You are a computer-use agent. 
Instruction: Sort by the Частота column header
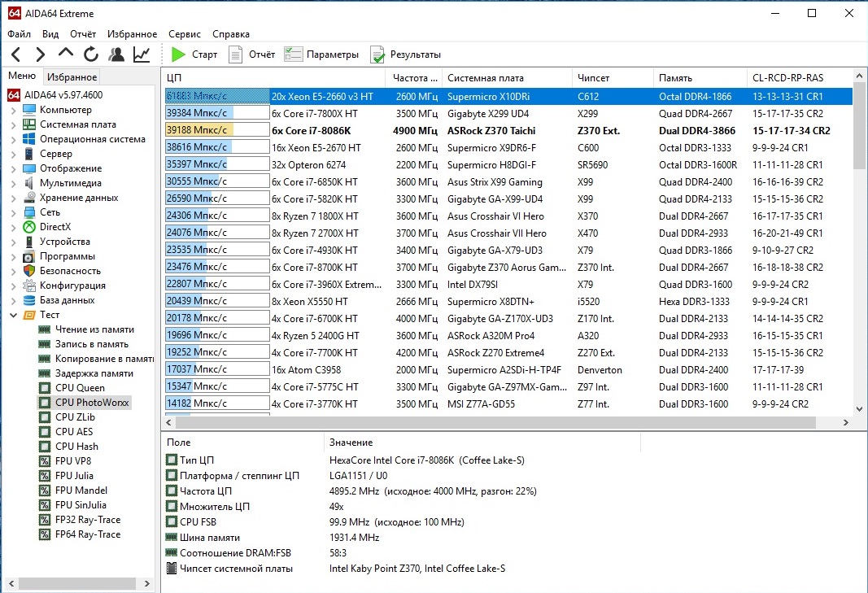click(415, 78)
